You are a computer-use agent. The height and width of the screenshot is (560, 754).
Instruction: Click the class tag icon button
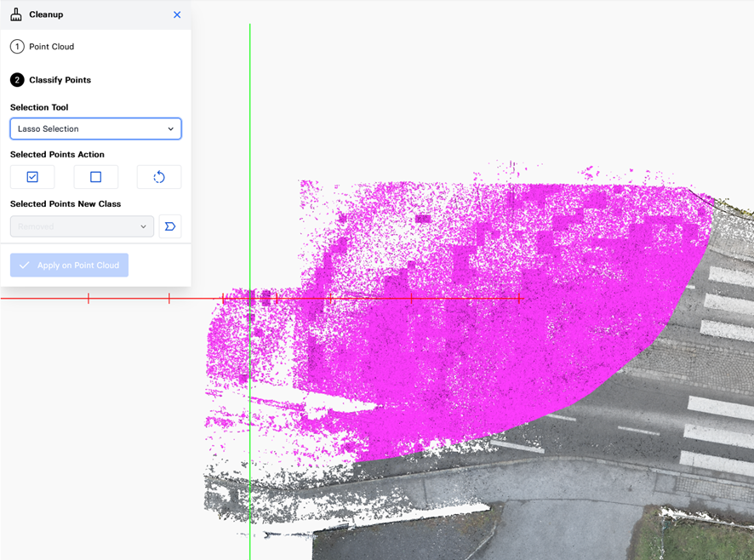tap(170, 226)
